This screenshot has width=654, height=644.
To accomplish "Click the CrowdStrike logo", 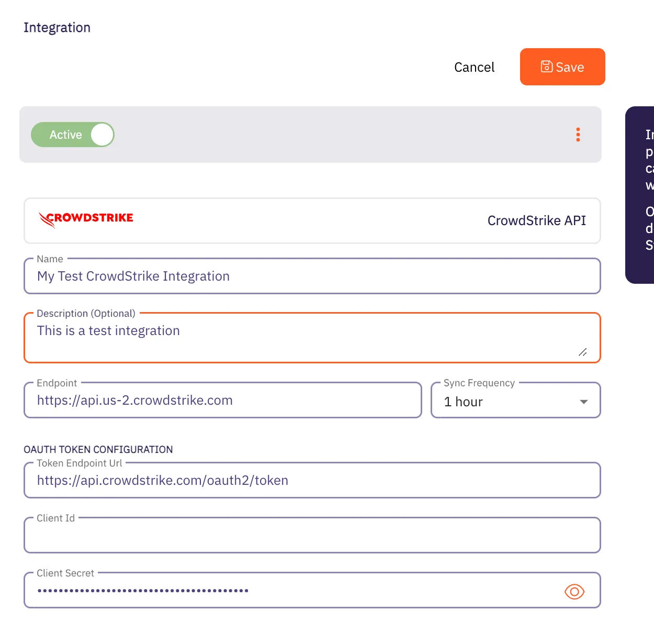I will (x=85, y=219).
